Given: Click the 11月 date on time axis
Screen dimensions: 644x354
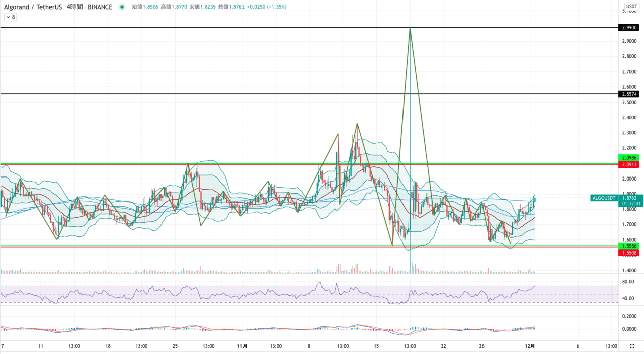Looking at the screenshot, I should pos(242,346).
